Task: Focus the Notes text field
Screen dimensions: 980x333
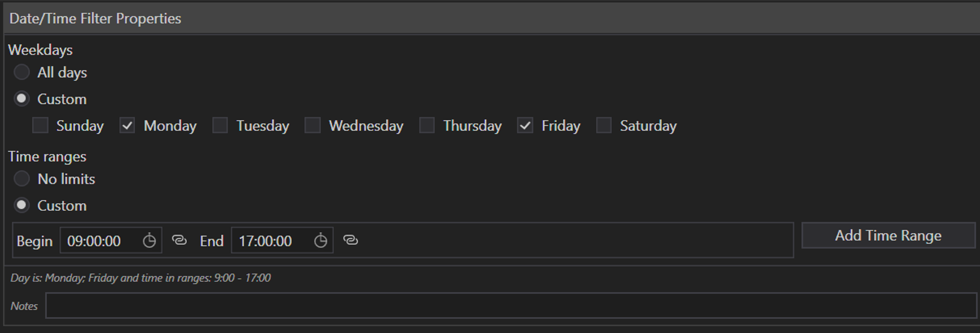Action: (x=511, y=305)
